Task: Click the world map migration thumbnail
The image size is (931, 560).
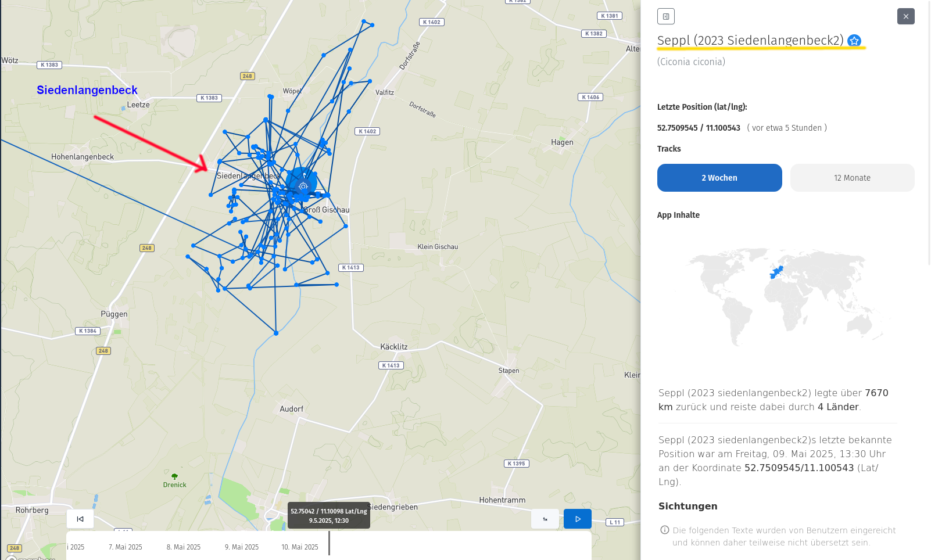Action: [x=785, y=296]
